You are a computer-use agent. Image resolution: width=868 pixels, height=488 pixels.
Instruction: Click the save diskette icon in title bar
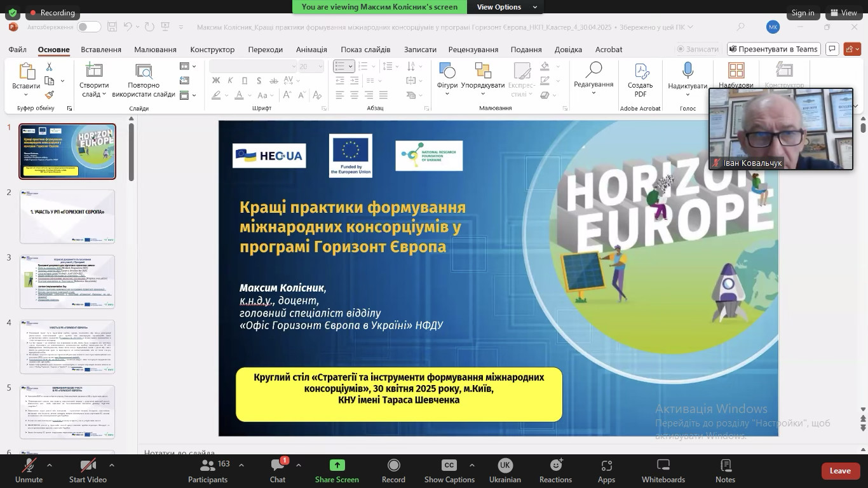click(112, 27)
